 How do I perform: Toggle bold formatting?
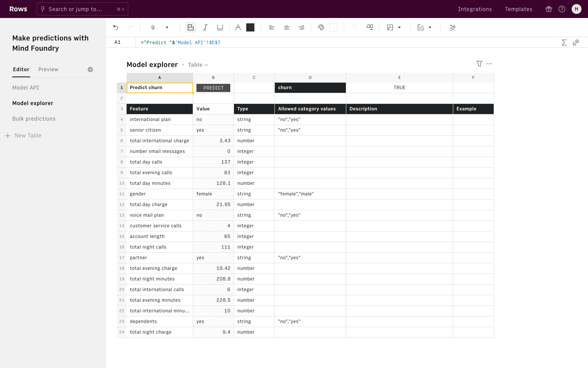tap(191, 28)
